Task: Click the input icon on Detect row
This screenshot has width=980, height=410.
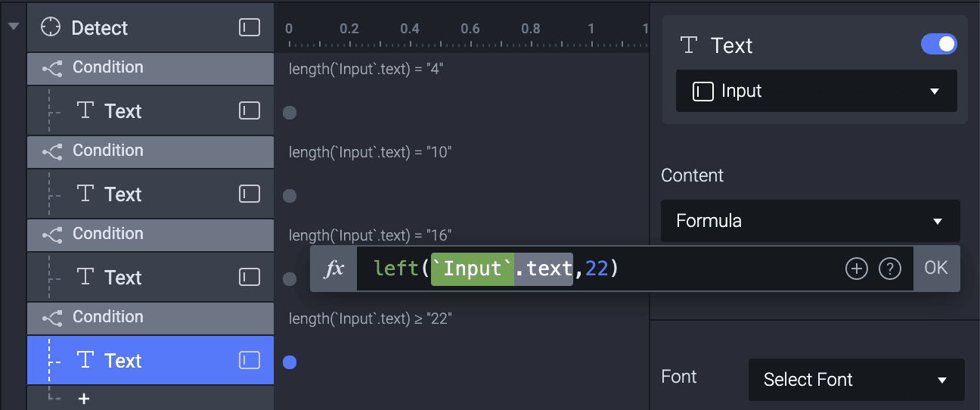Action: click(x=250, y=28)
